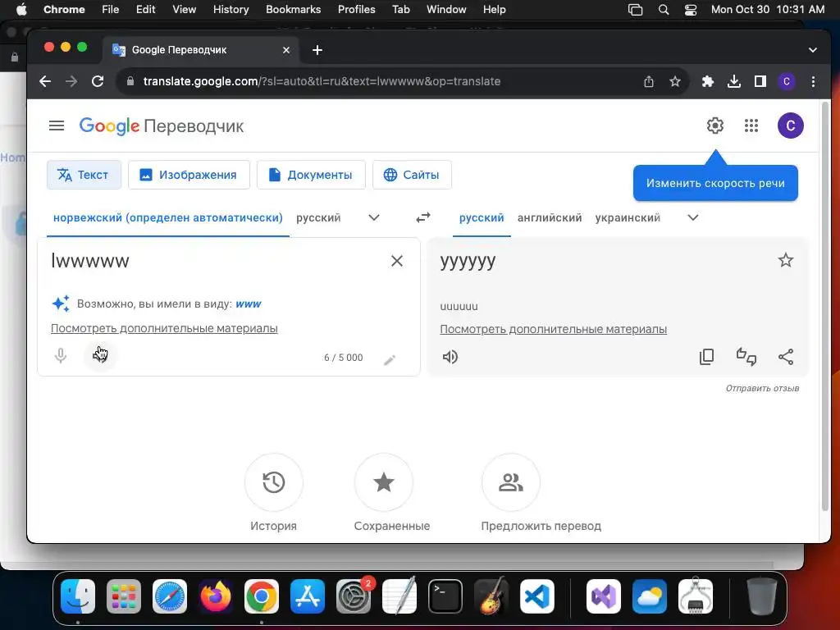Click the suggested correction www

pyautogui.click(x=248, y=304)
